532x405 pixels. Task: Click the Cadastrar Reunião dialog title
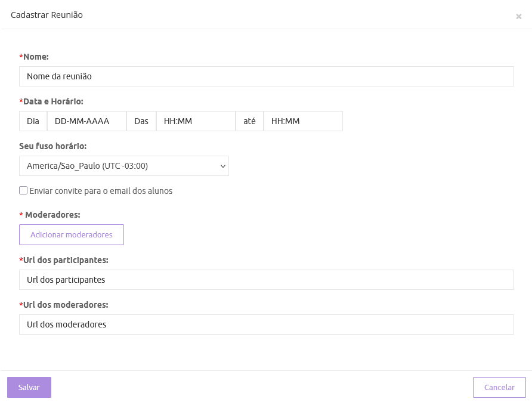click(x=47, y=15)
